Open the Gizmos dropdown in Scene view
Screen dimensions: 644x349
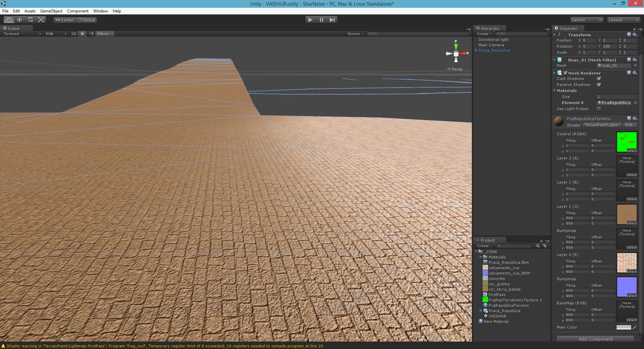[355, 34]
